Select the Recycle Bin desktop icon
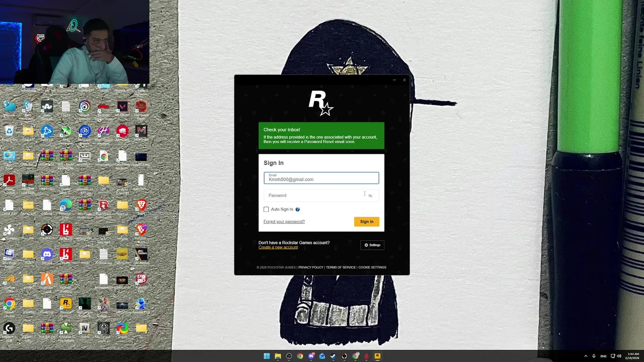Screen dimensions: 644x362 (x=9, y=133)
